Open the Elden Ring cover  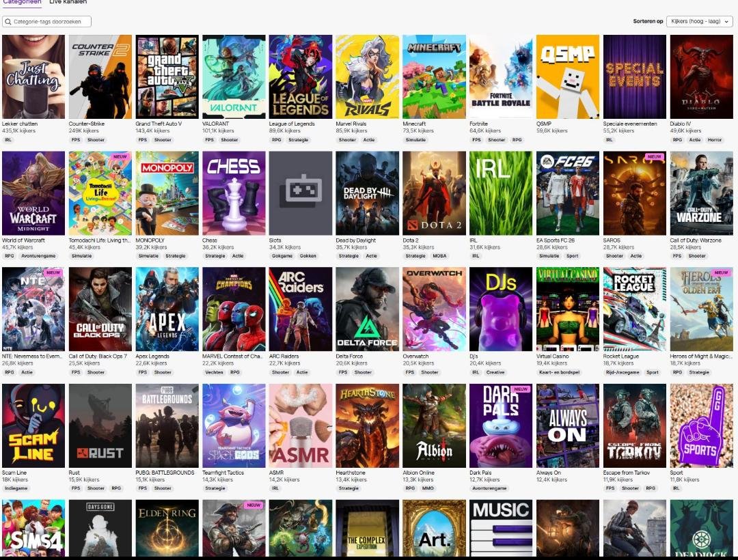[167, 529]
